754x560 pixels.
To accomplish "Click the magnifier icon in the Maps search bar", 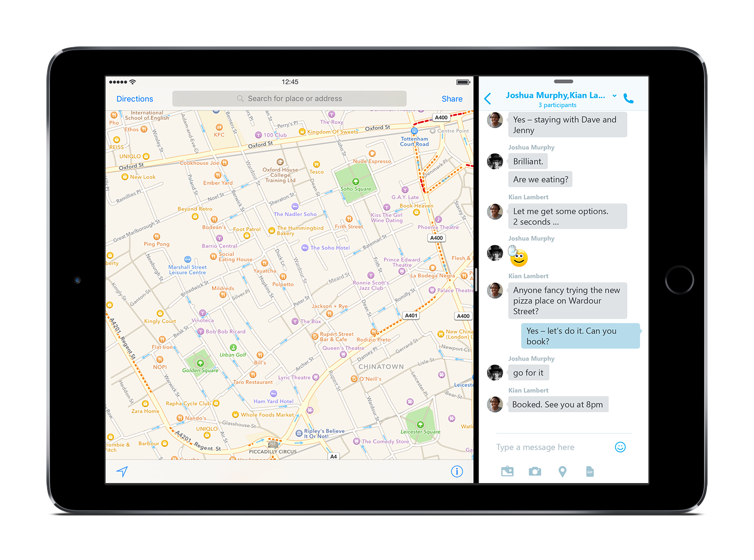I will (x=240, y=98).
